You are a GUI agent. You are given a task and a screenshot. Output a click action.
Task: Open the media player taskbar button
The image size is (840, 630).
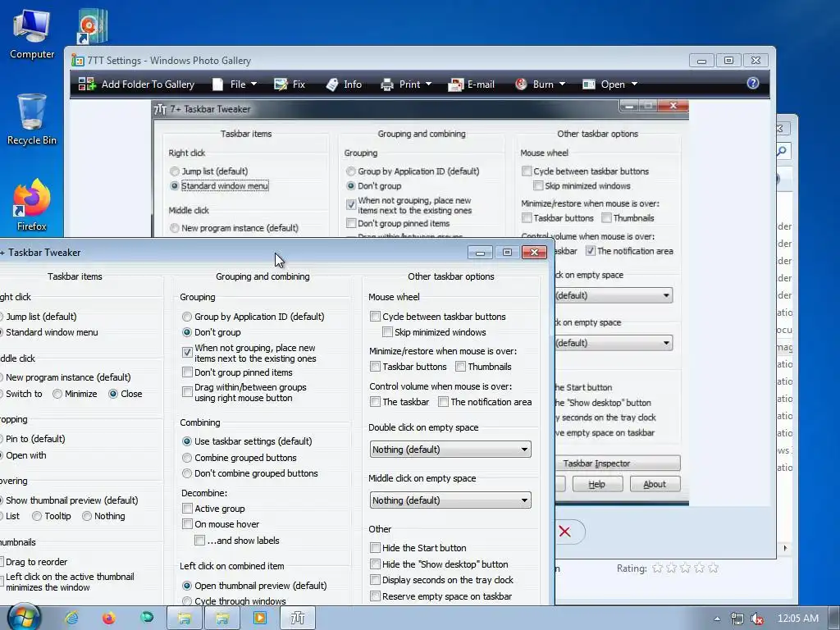(260, 619)
